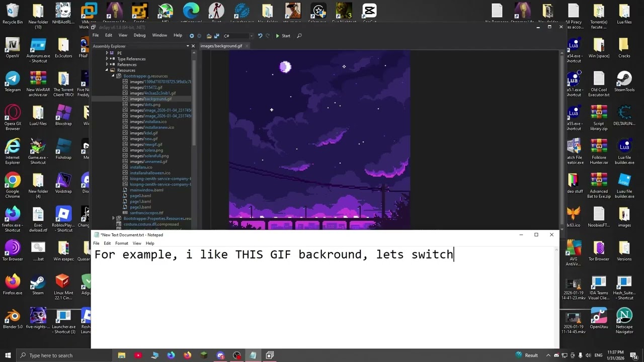This screenshot has width=644, height=362.
Task: Click the Windows Start button
Action: tap(8, 355)
